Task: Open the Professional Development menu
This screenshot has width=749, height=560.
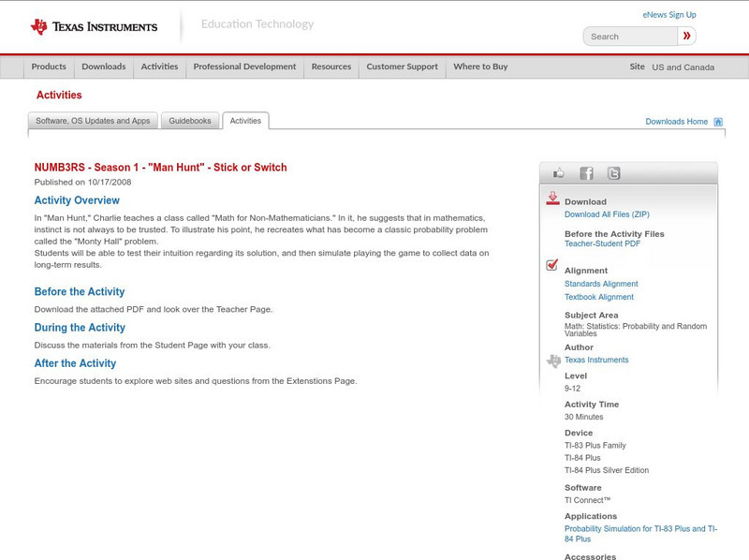Action: tap(244, 66)
